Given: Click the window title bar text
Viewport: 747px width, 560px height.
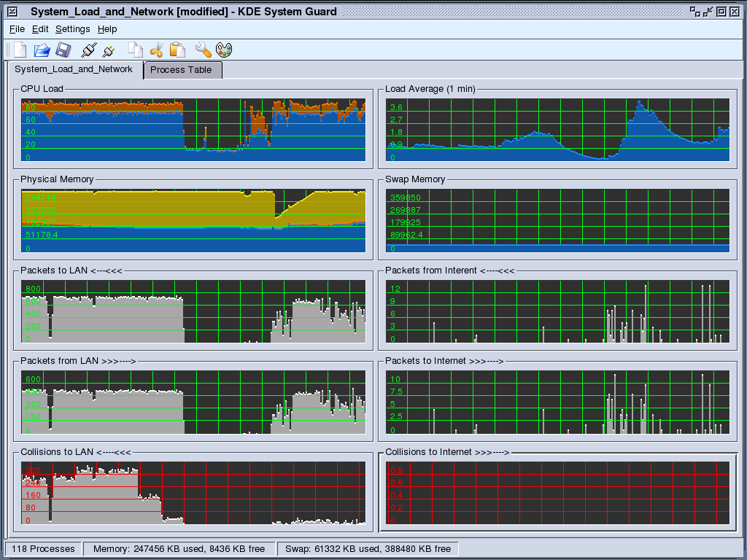Looking at the screenshot, I should click(x=183, y=12).
